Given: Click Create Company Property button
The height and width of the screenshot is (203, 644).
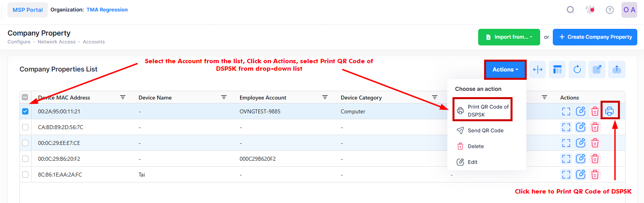Looking at the screenshot, I should [x=595, y=37].
